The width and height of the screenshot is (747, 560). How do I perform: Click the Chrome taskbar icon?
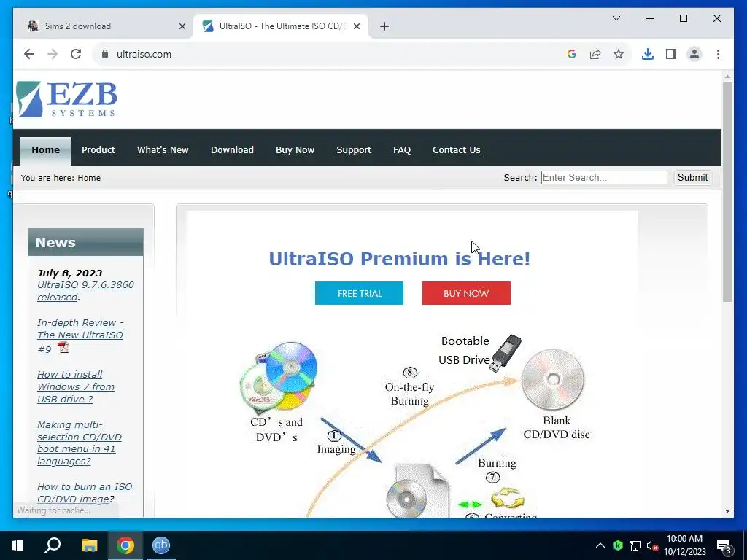(x=125, y=545)
